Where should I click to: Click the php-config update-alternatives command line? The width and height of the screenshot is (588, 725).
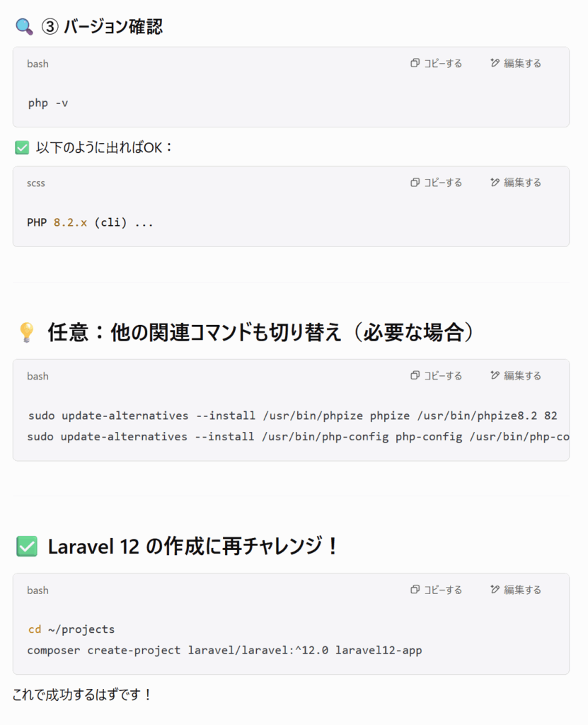coord(298,436)
